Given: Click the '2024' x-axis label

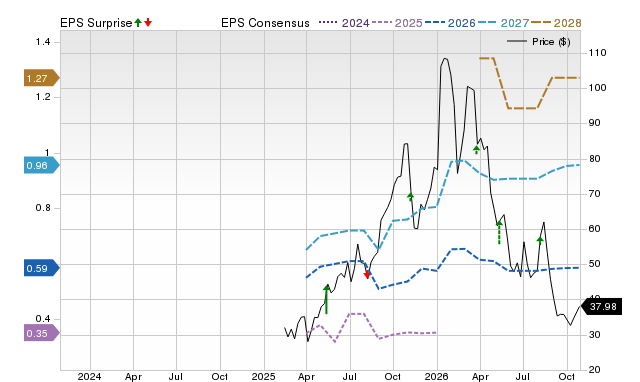Looking at the screenshot, I should click(x=89, y=376).
